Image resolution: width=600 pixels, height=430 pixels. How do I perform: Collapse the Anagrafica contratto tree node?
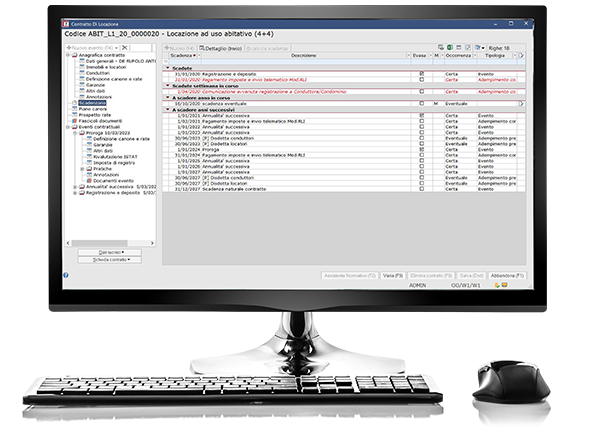(68, 54)
